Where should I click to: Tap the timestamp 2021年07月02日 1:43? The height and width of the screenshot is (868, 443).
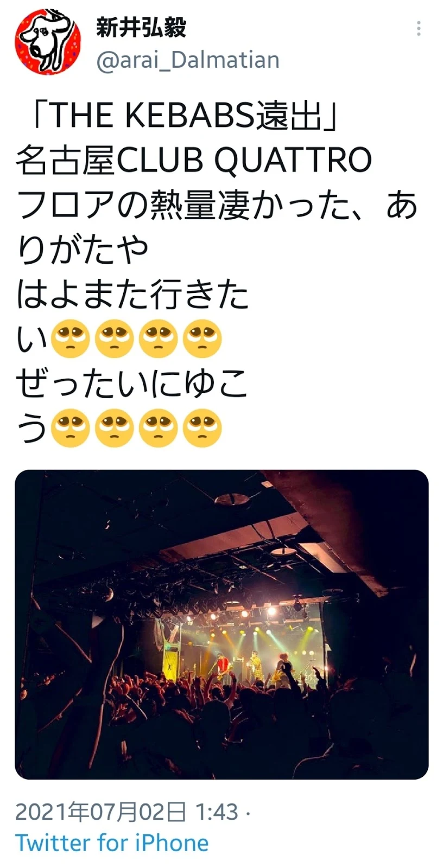point(127,812)
